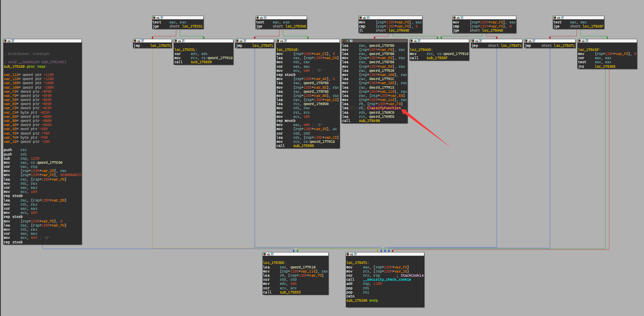Click the retn instruction in the loc_175471 block

point(350,296)
